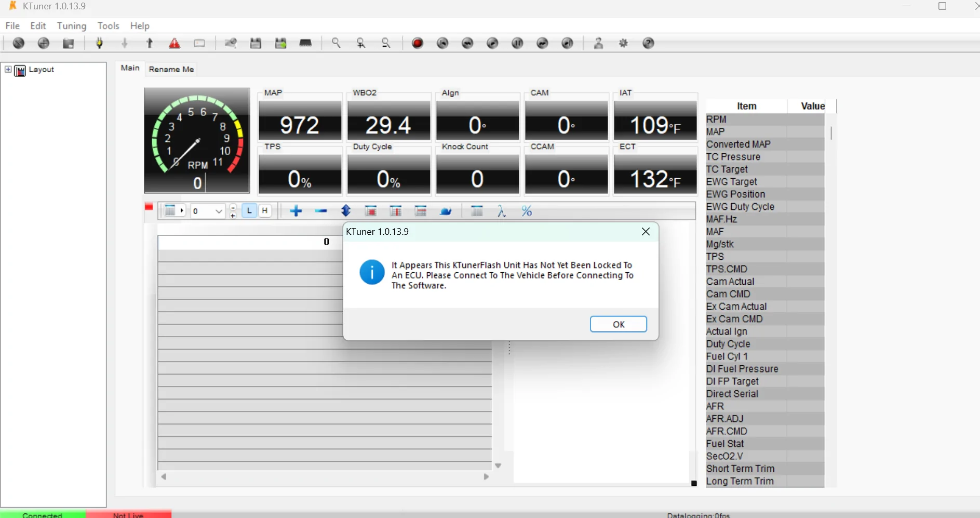This screenshot has width=980, height=518.
Task: Open help with the question mark icon
Action: [648, 43]
